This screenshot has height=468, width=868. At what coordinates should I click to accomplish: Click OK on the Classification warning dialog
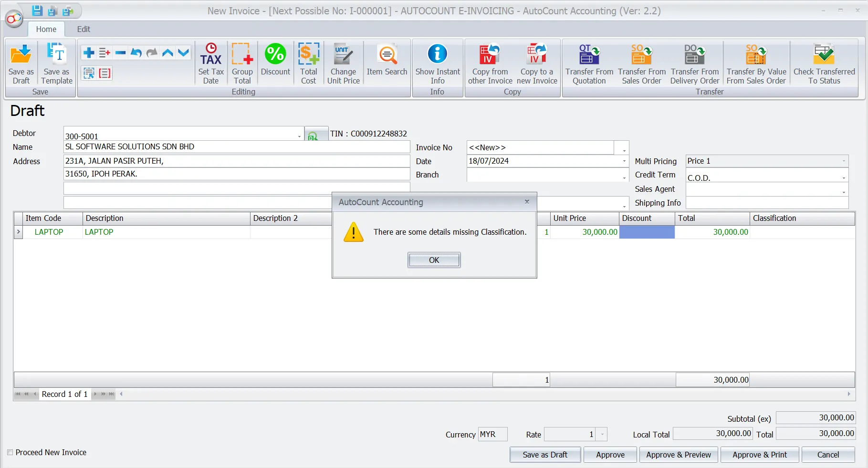point(434,260)
